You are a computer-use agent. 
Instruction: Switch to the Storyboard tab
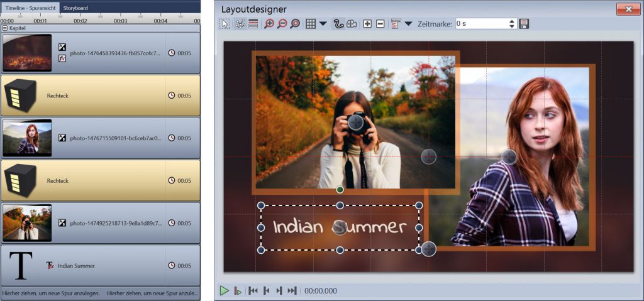[75, 8]
